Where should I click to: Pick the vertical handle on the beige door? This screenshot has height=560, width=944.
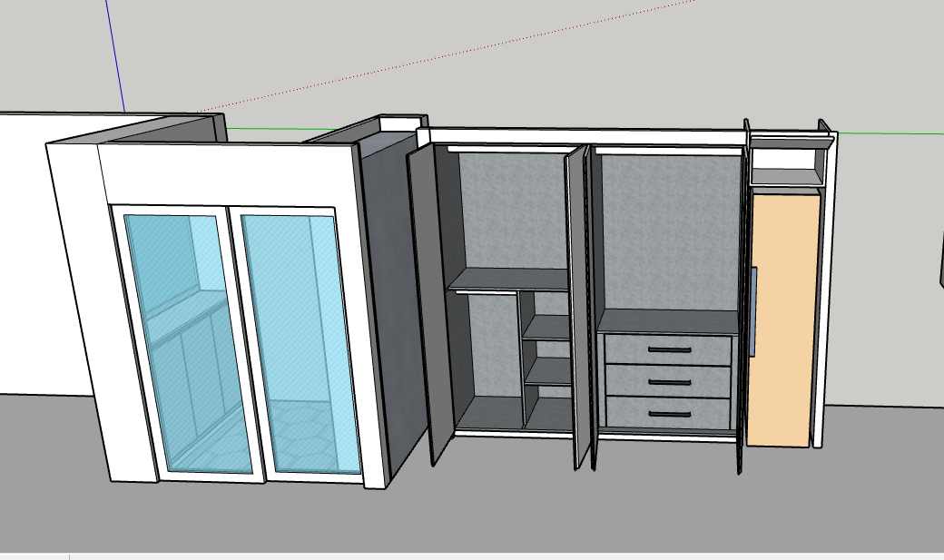[752, 312]
